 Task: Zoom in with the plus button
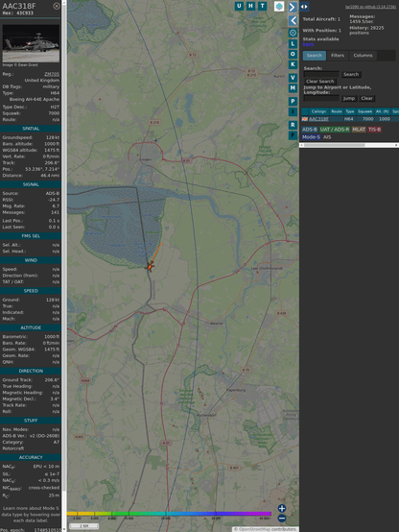[x=282, y=508]
